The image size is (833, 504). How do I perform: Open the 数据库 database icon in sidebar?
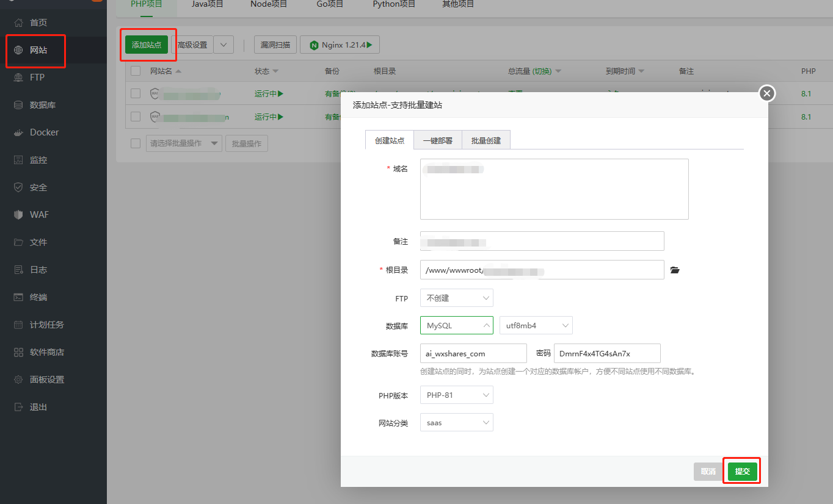[18, 105]
